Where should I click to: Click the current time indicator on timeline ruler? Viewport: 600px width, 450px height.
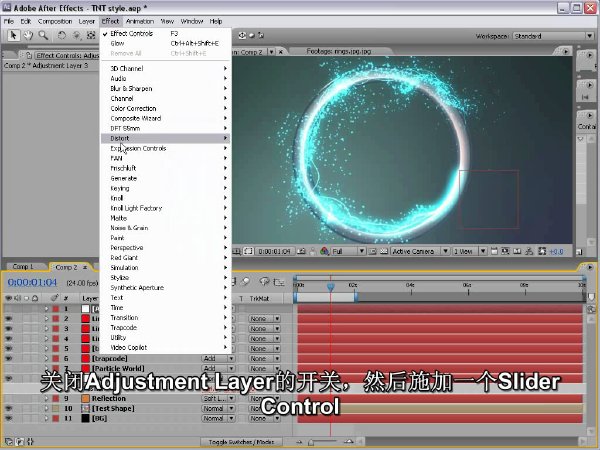331,286
